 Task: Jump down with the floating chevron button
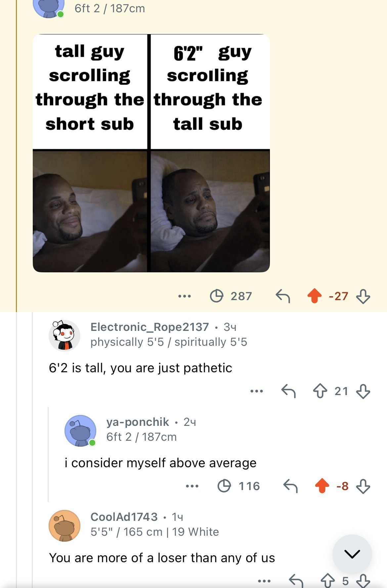tap(352, 554)
